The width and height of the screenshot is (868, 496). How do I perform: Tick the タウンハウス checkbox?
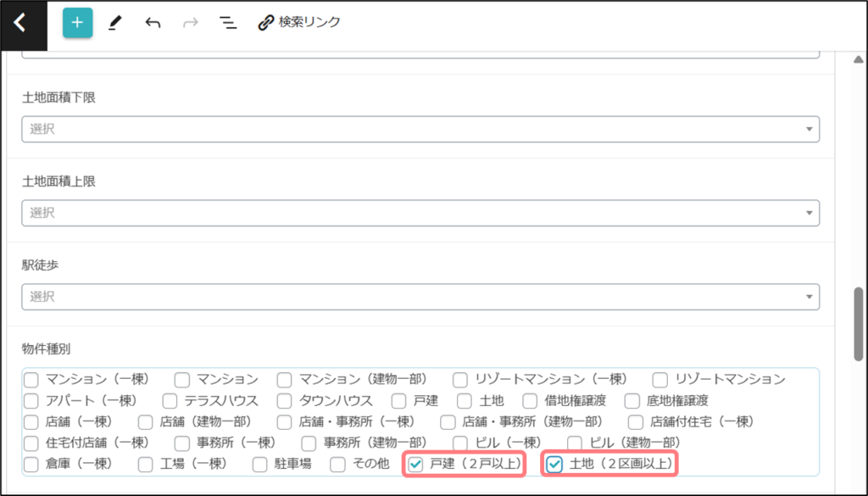(286, 400)
